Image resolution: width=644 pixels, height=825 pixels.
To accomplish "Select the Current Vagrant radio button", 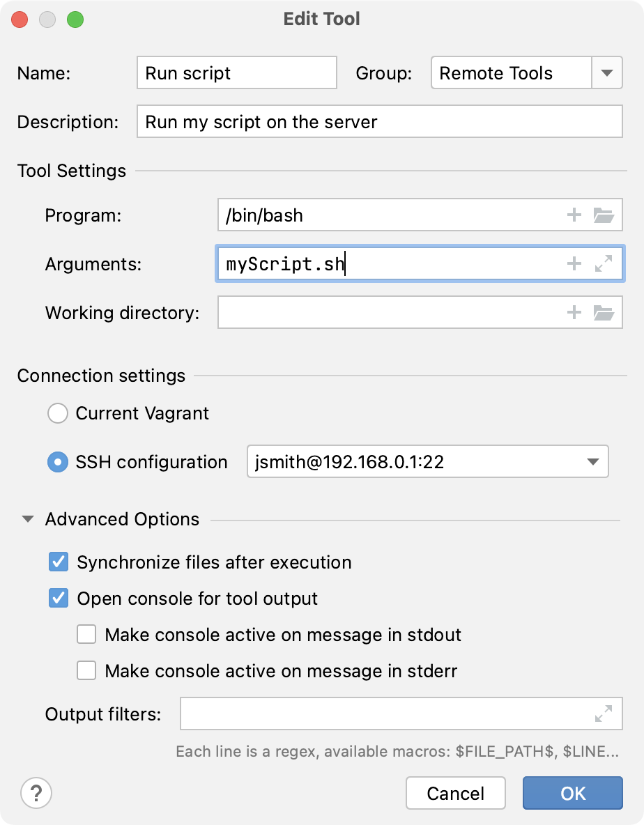I will [58, 413].
